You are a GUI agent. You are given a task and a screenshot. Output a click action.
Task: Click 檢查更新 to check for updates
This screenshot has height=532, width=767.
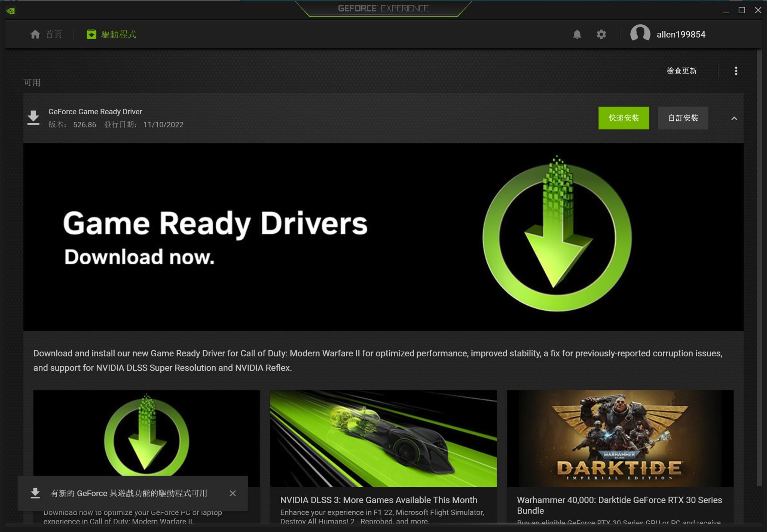point(682,71)
